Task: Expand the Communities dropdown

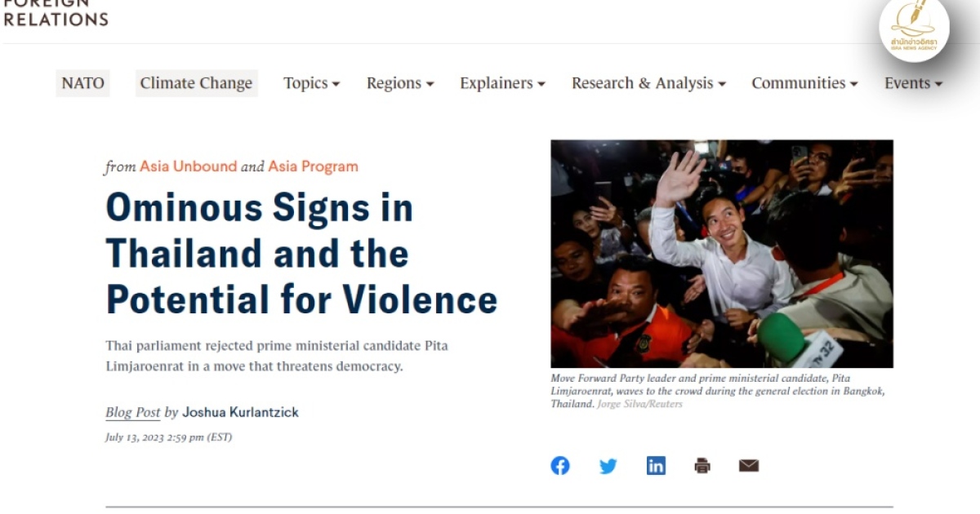Action: click(804, 83)
